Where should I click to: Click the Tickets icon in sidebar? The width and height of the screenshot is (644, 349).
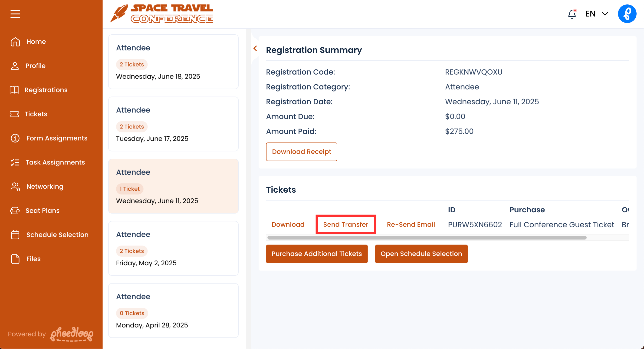(14, 114)
